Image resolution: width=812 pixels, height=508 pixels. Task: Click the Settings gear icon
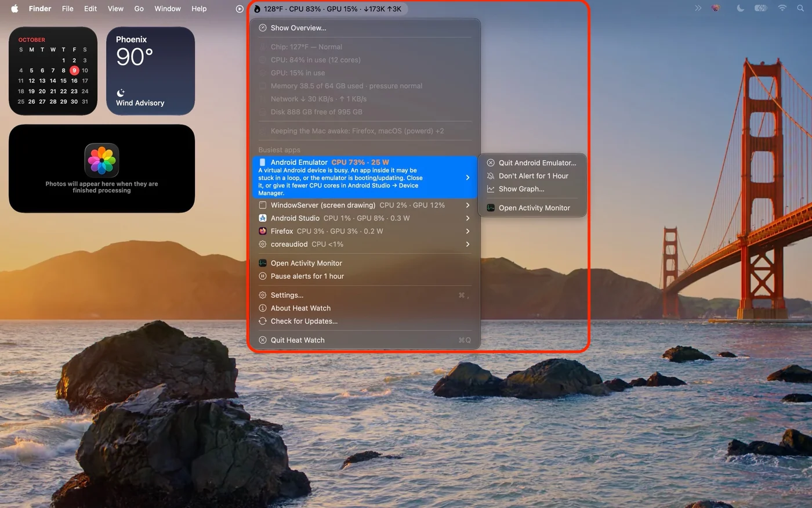pos(262,295)
